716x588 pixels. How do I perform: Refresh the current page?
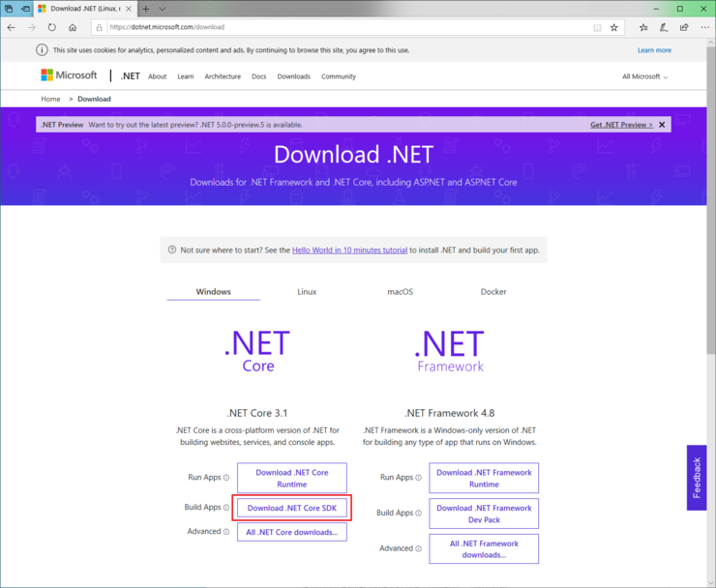(x=52, y=27)
